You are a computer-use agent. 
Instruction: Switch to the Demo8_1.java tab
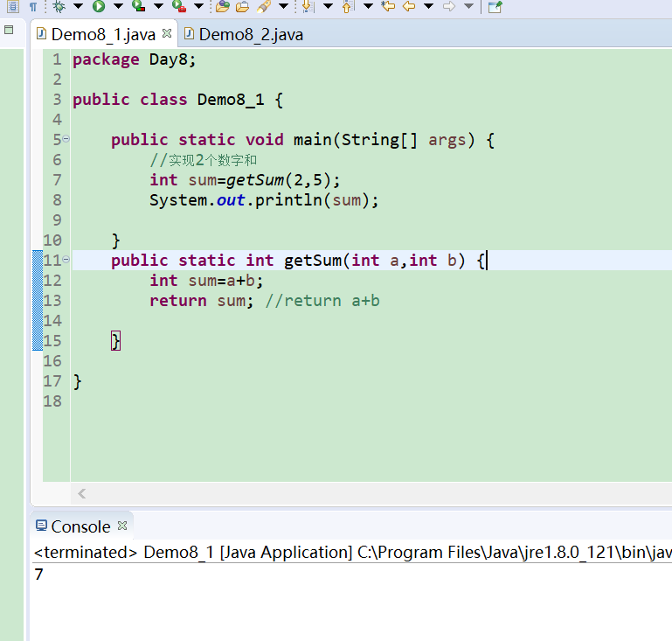pyautogui.click(x=103, y=34)
